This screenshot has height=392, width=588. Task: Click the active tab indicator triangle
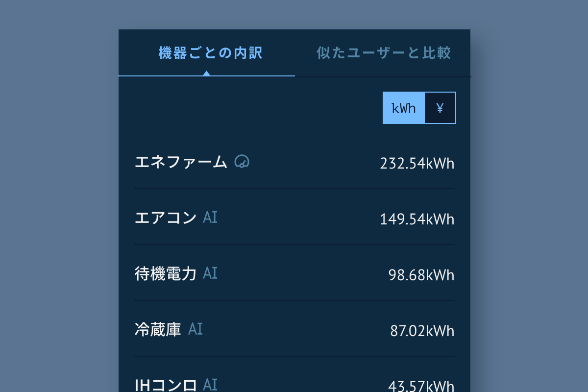tap(207, 73)
